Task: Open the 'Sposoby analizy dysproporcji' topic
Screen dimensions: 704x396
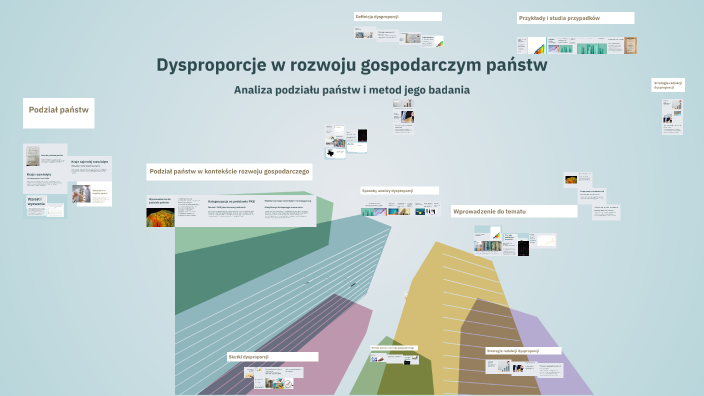Action: tap(399, 190)
